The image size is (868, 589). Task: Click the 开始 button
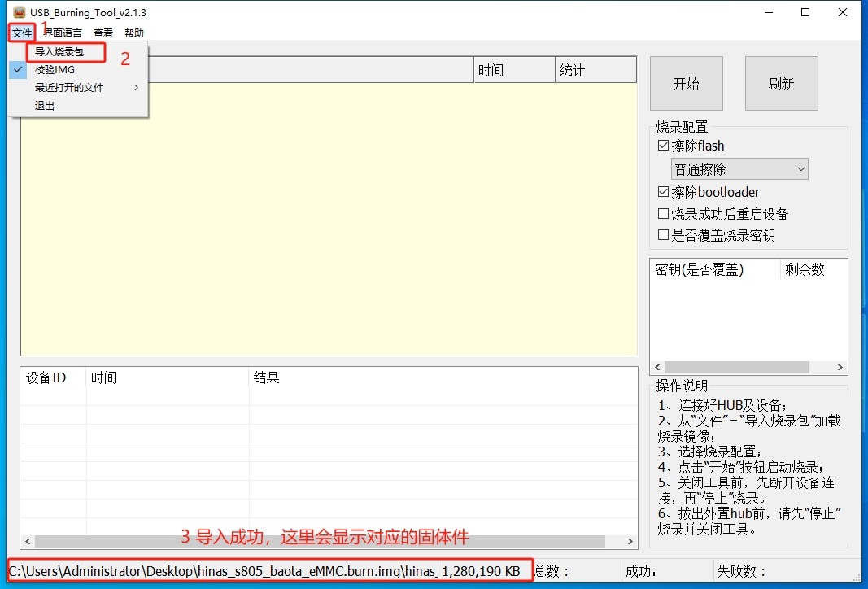[x=687, y=84]
